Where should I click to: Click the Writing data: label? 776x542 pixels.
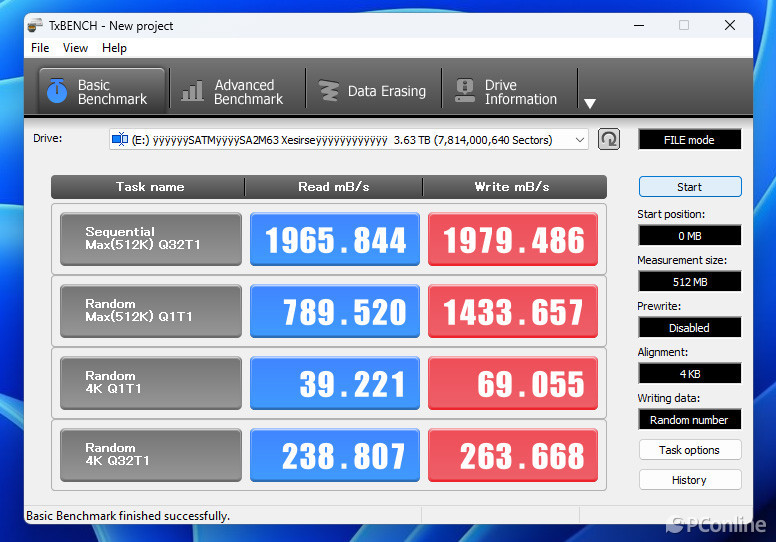pos(669,398)
